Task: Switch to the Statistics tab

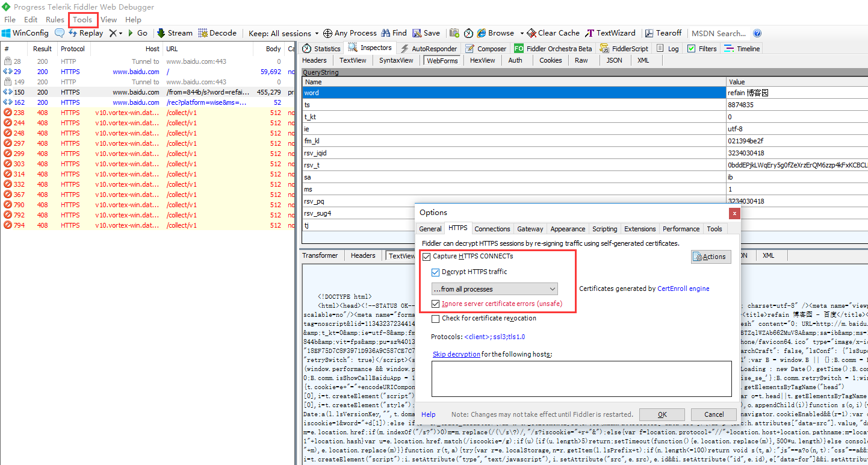Action: pyautogui.click(x=321, y=49)
